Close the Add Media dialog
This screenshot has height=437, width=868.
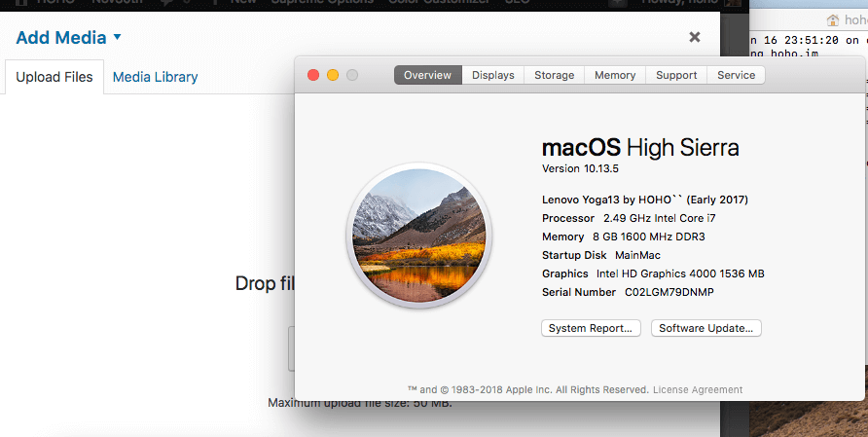[x=694, y=37]
